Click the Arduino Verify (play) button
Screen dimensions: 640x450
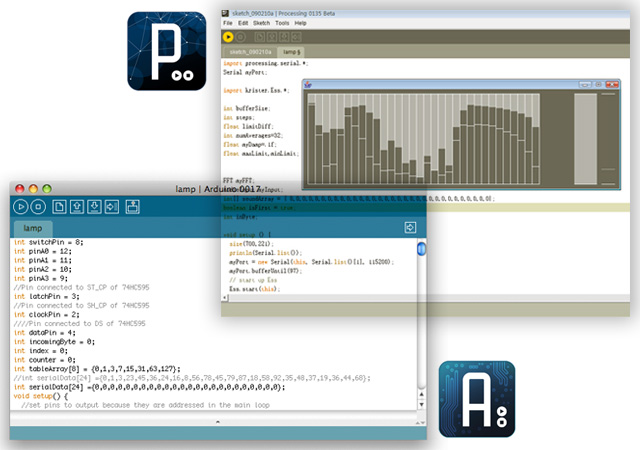click(x=21, y=206)
